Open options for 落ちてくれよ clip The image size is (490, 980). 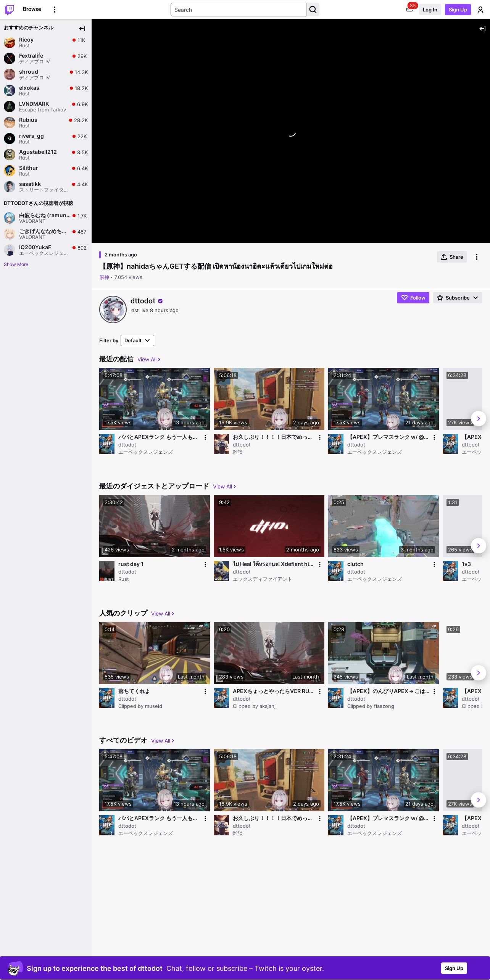click(205, 691)
